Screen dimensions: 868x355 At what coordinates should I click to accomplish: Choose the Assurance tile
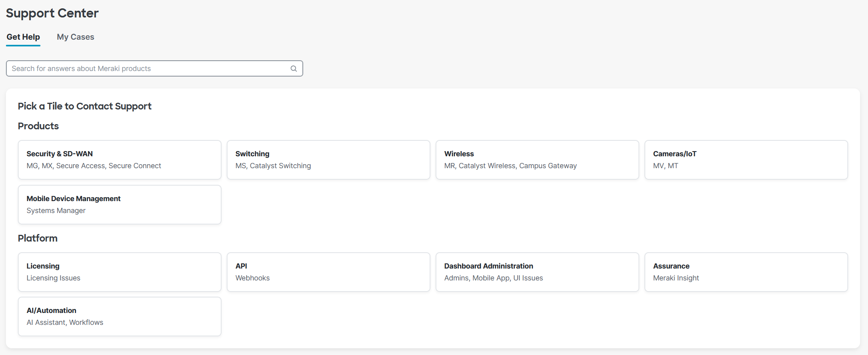tap(746, 272)
